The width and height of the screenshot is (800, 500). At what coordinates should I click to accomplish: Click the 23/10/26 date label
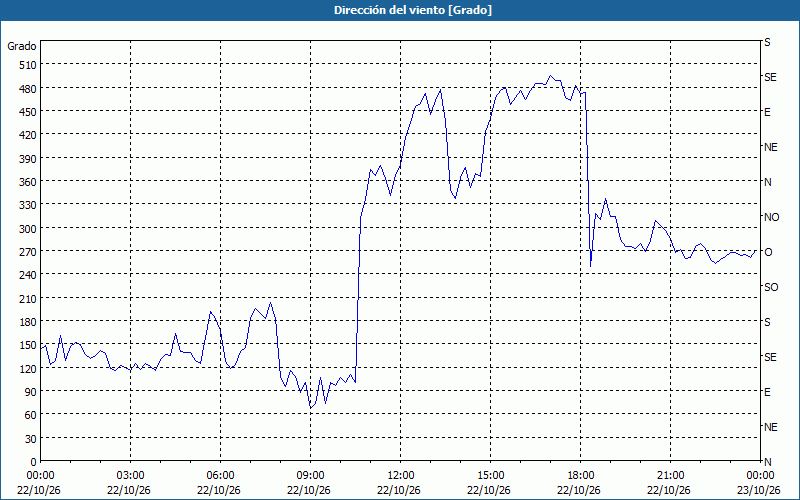pos(759,490)
